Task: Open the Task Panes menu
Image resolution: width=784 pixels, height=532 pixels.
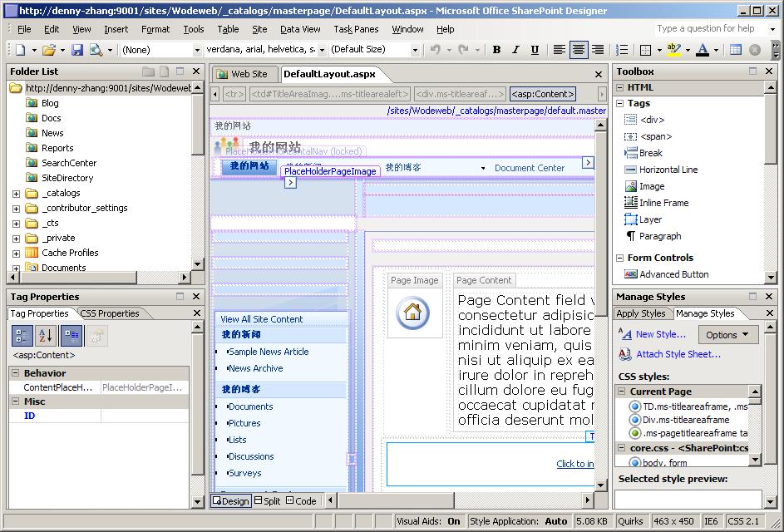Action: (356, 29)
